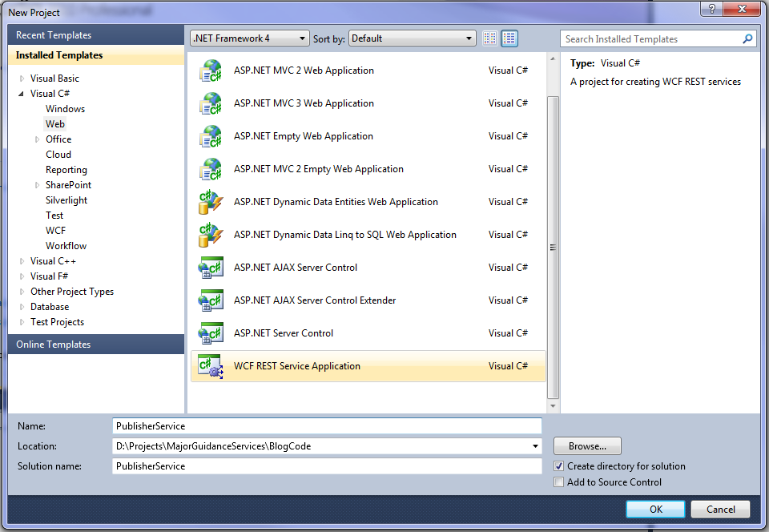
Task: Click the Name input field
Action: coord(327,426)
